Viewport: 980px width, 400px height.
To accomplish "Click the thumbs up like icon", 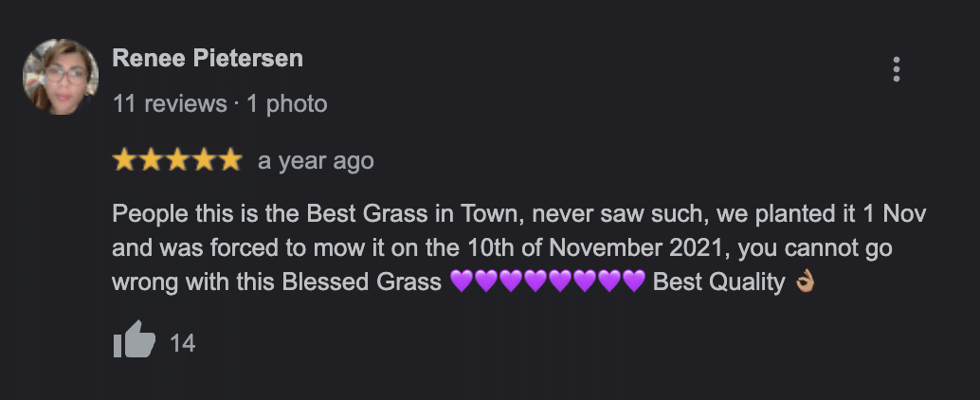I will pos(134,340).
